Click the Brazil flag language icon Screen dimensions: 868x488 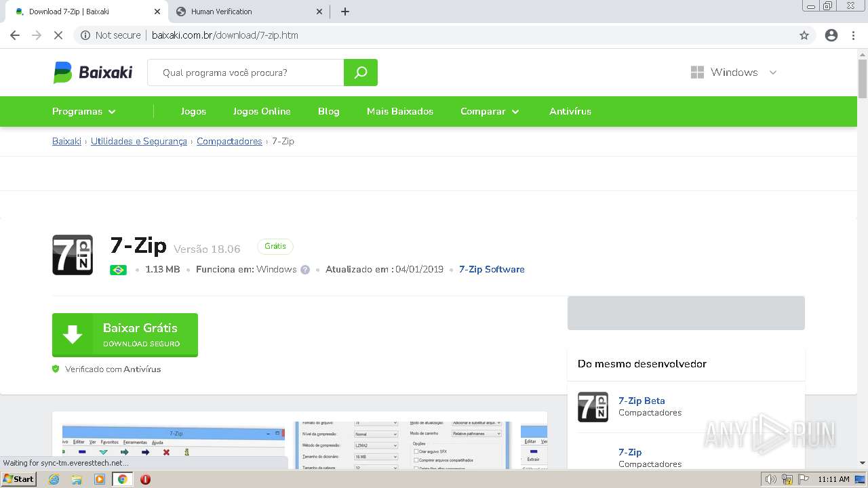tap(118, 270)
